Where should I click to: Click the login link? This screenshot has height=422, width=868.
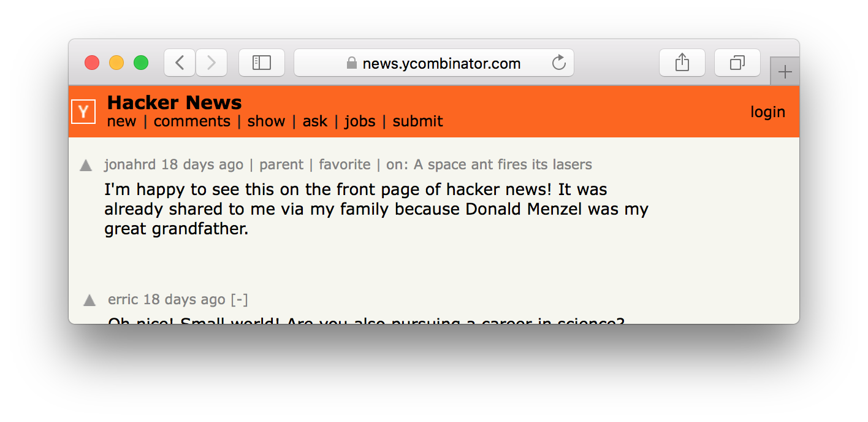tap(767, 112)
